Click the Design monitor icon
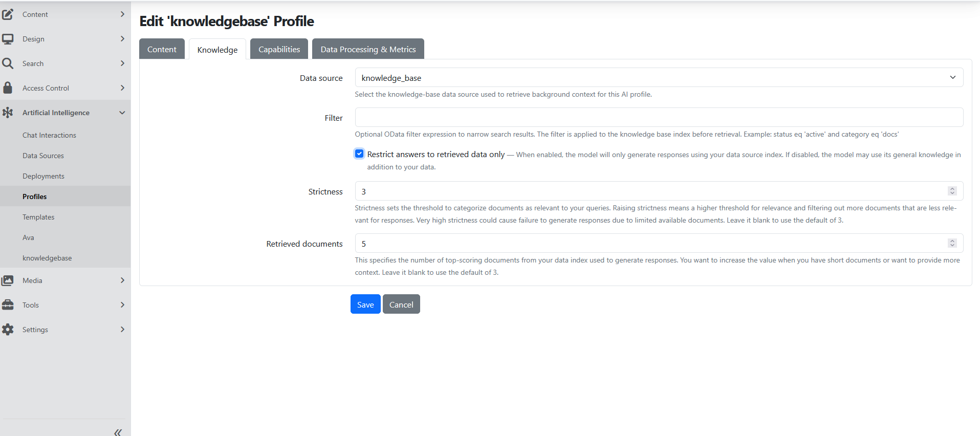980x436 pixels. pyautogui.click(x=8, y=39)
